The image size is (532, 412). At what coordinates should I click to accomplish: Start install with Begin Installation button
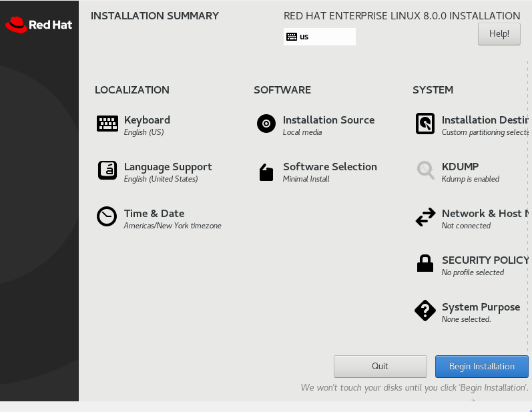pos(482,367)
